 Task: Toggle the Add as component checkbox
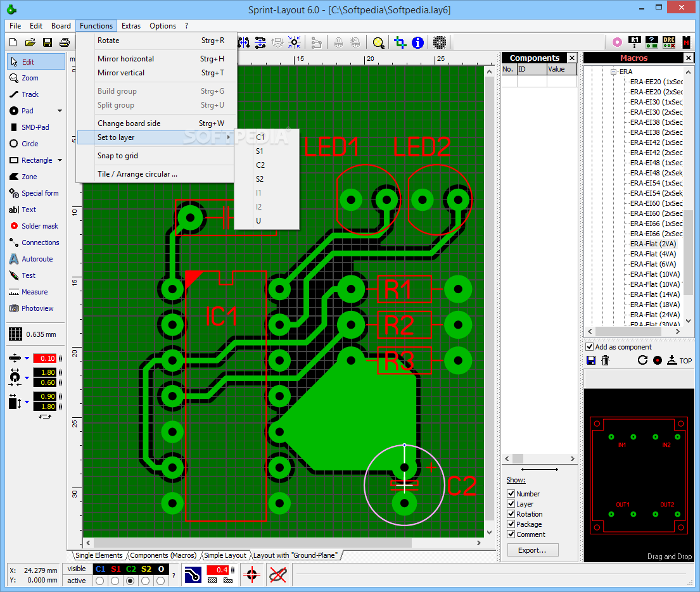point(590,347)
